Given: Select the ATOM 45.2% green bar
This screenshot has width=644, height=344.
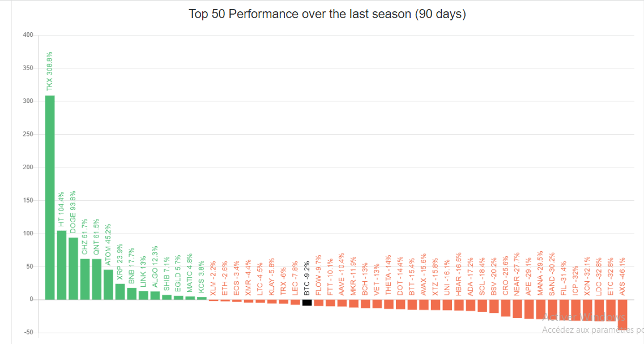Looking at the screenshot, I should point(108,285).
